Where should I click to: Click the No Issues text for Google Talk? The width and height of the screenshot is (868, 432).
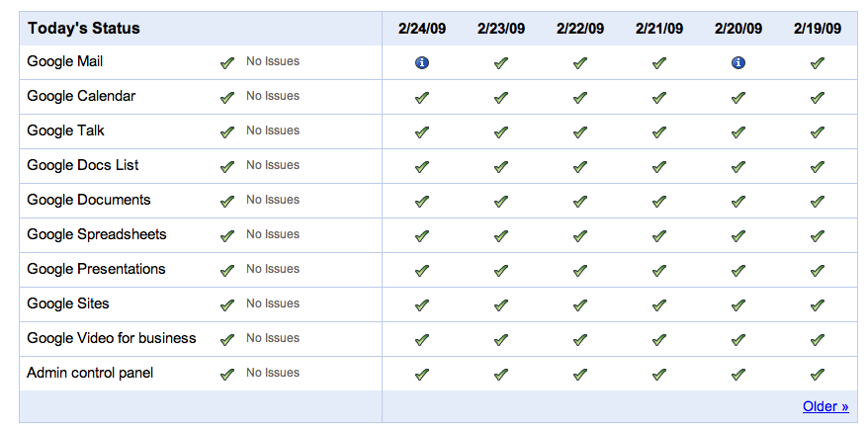(x=273, y=130)
